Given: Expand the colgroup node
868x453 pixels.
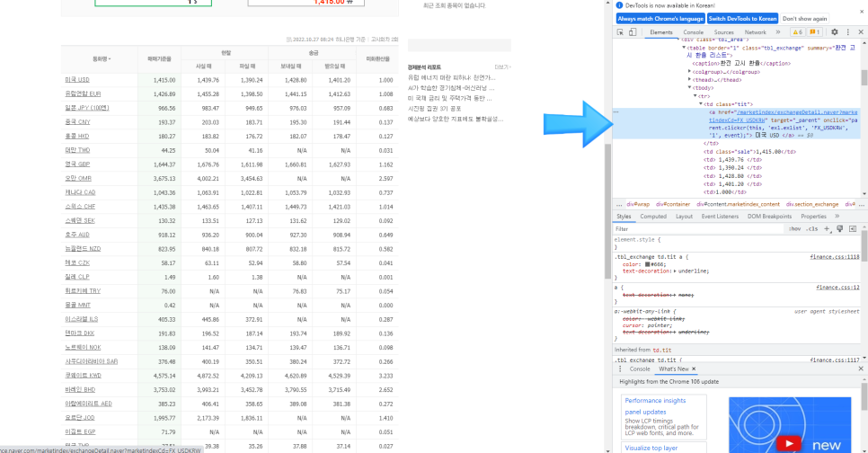Looking at the screenshot, I should click(x=689, y=71).
